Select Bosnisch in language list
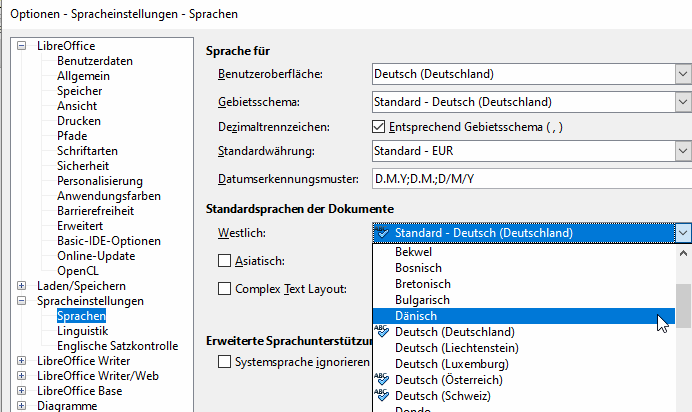The image size is (692, 412). (x=524, y=268)
